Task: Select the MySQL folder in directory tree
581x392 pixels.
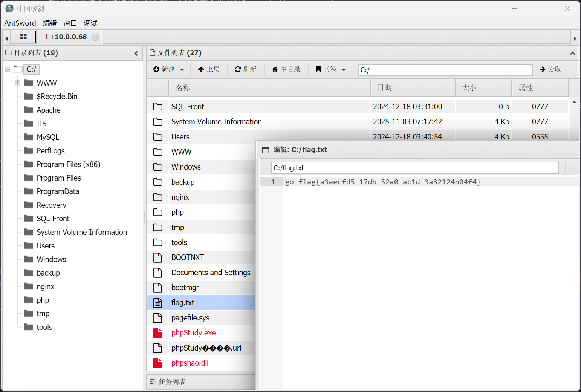Action: [x=48, y=137]
